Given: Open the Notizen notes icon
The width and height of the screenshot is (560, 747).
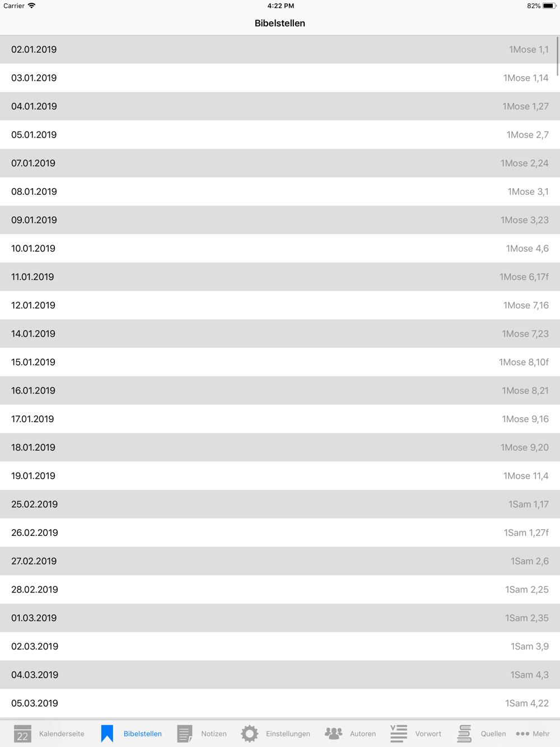Looking at the screenshot, I should [185, 734].
